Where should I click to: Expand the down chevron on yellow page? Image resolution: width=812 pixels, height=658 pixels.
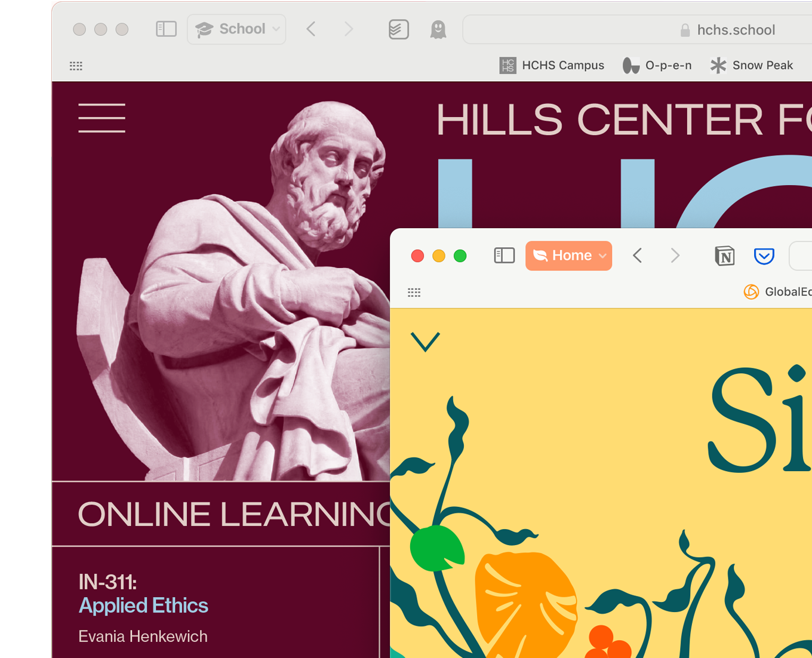point(425,342)
